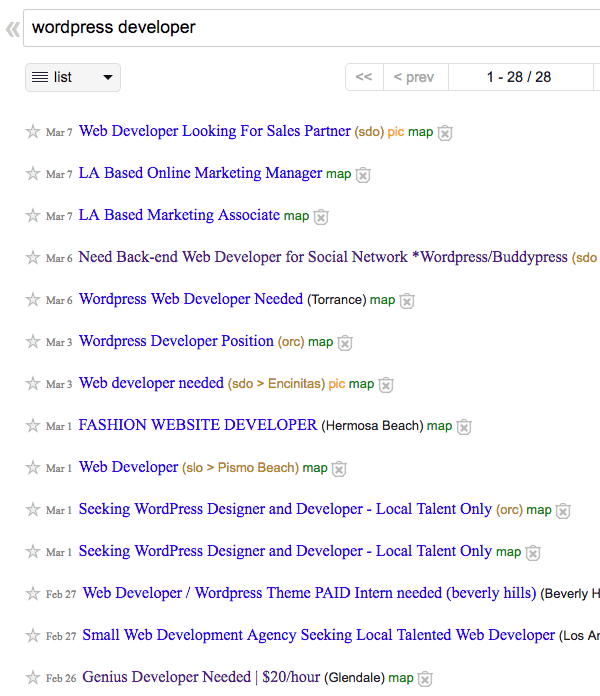600x696 pixels.
Task: Hide the Seeking WordPress Designer posting without (orc)
Action: click(533, 553)
